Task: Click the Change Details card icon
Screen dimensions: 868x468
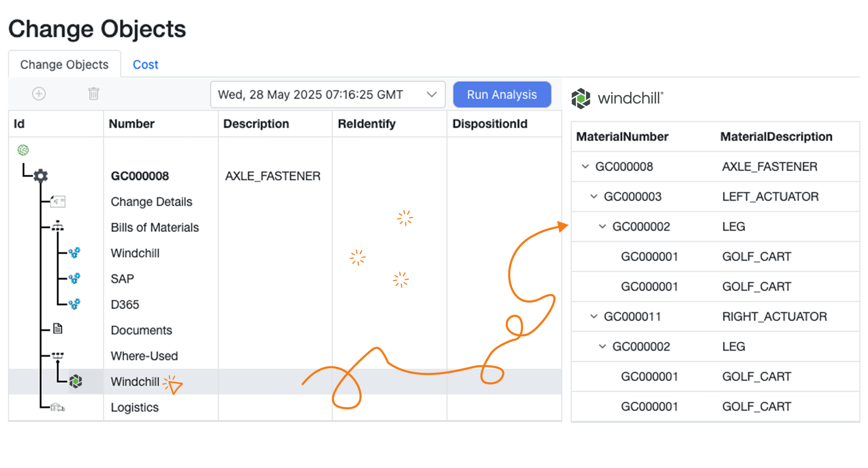Action: [x=58, y=201]
